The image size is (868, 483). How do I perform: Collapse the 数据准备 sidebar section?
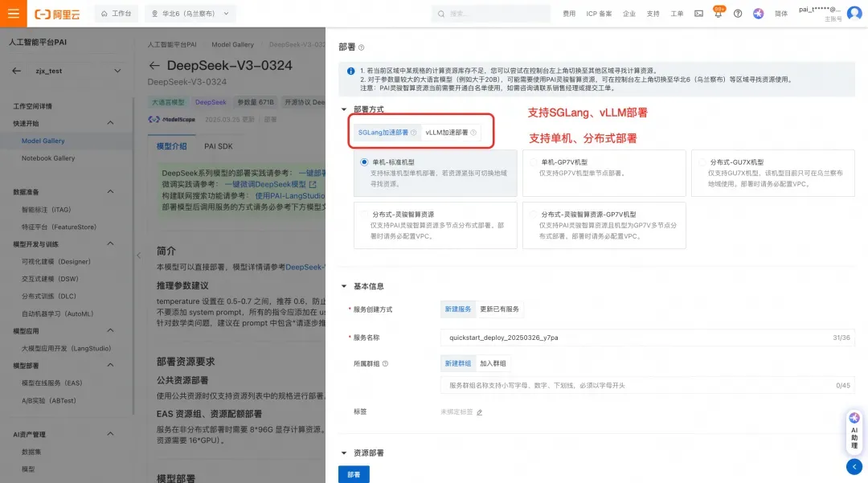pos(110,191)
